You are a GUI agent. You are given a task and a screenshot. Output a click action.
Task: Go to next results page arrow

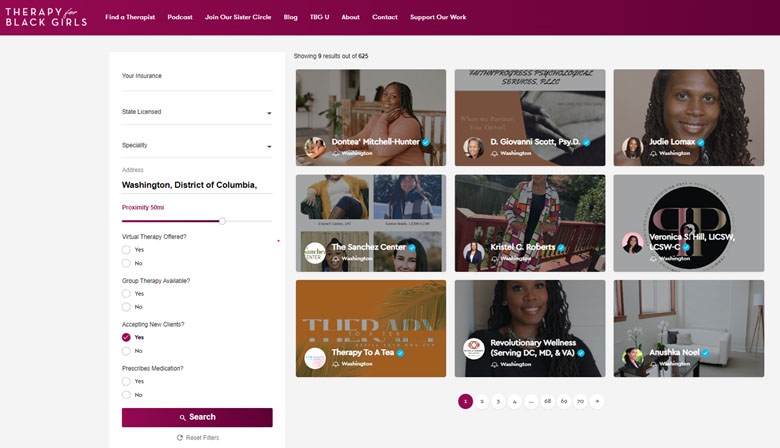click(597, 401)
